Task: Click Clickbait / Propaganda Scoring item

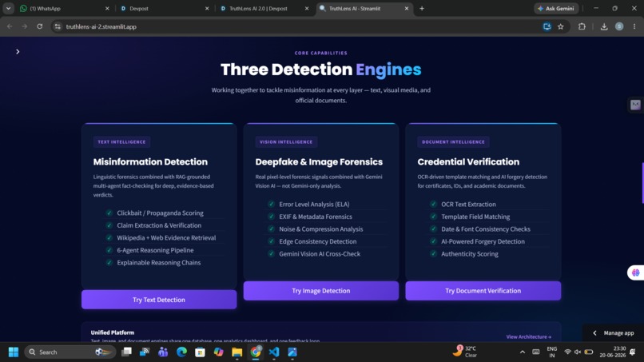Action: tap(160, 213)
